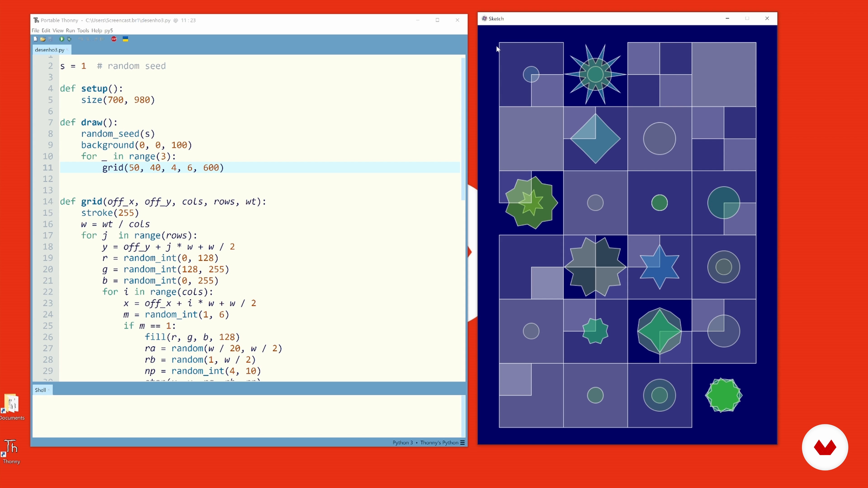Open the Tools menu
Screen dimensions: 868x488
pos(83,30)
